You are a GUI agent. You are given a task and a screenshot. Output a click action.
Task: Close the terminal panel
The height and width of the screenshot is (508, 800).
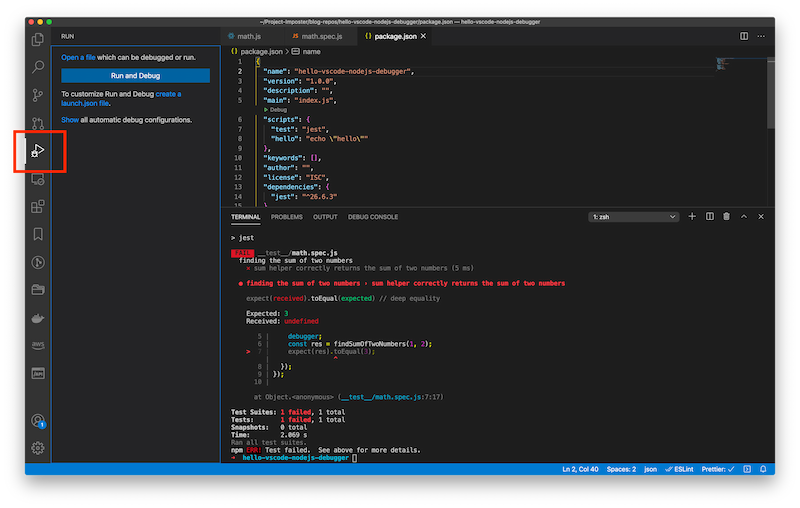(761, 217)
